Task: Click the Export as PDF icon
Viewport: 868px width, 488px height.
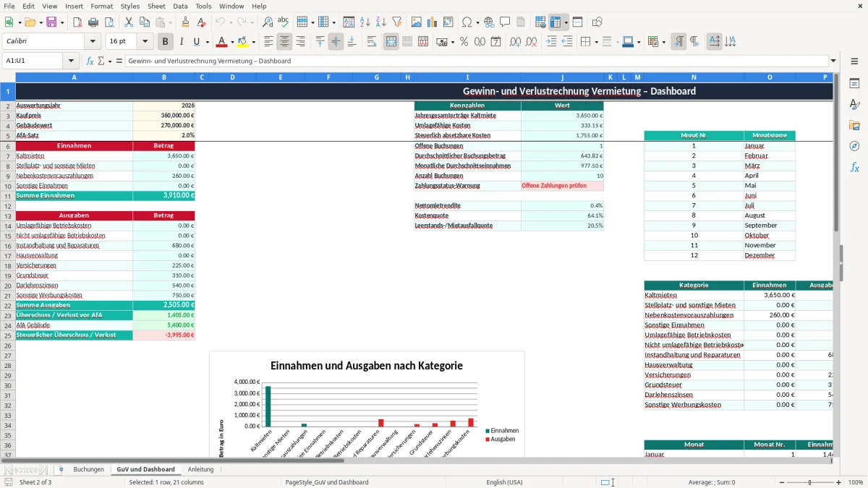Action: pos(77,22)
